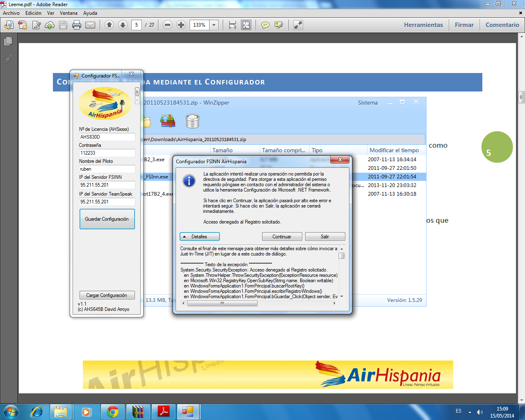Toggle read mode full screen icon

tap(298, 25)
